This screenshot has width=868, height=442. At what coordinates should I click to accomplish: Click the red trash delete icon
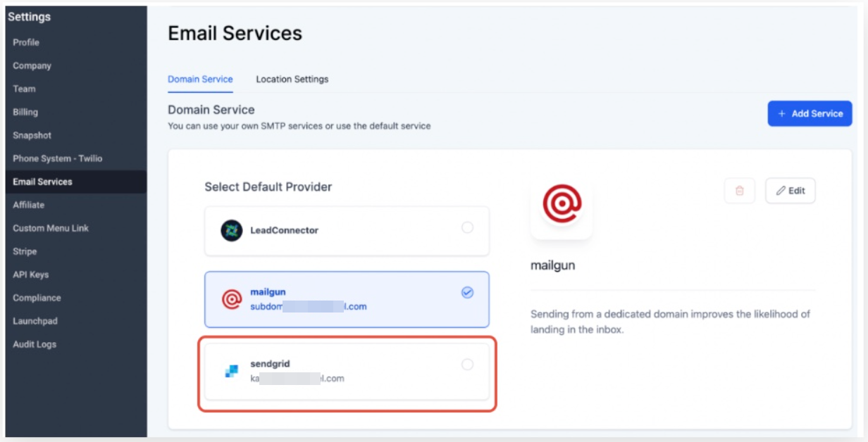coord(739,191)
